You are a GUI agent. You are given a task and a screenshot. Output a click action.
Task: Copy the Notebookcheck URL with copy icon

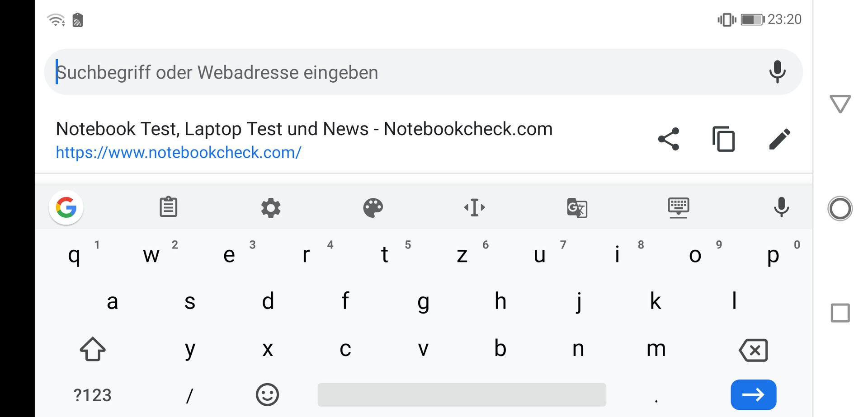coord(724,139)
